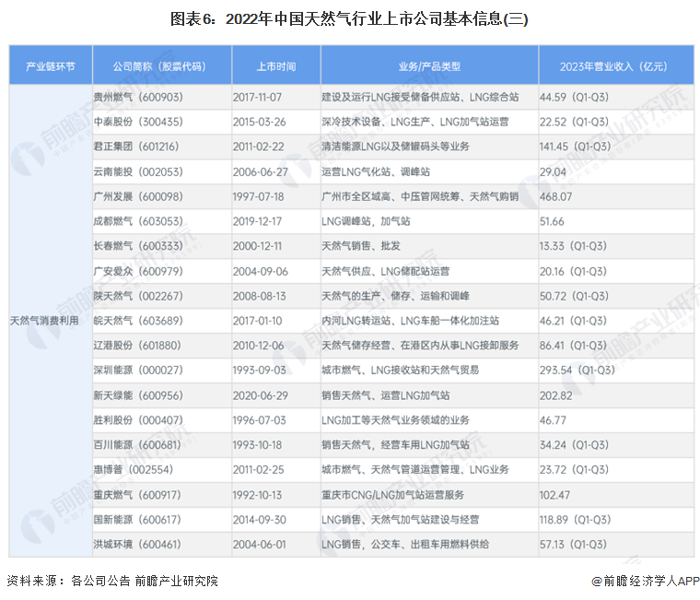This screenshot has width=700, height=600.
Task: Click revenue value 293.54 (Q1-Q3)
Action: pos(577,370)
